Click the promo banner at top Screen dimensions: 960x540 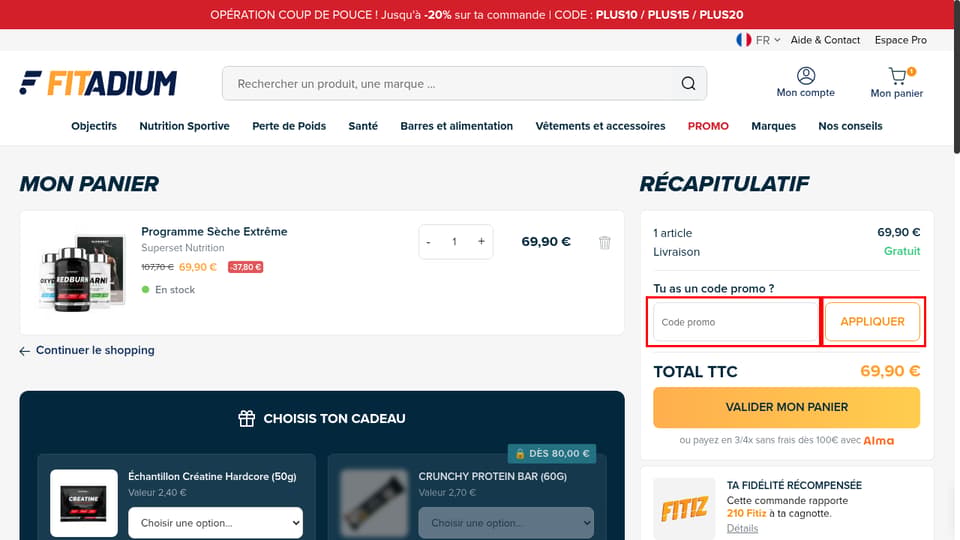tap(476, 15)
